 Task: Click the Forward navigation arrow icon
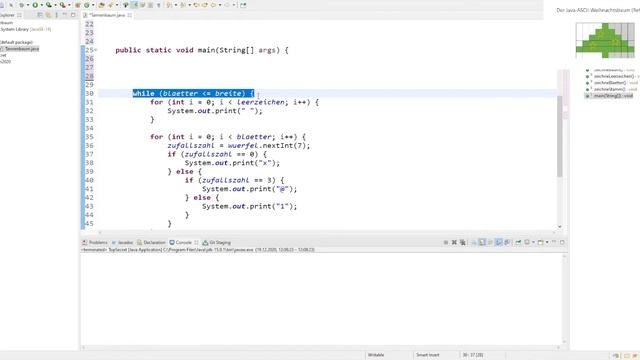click(x=227, y=5)
